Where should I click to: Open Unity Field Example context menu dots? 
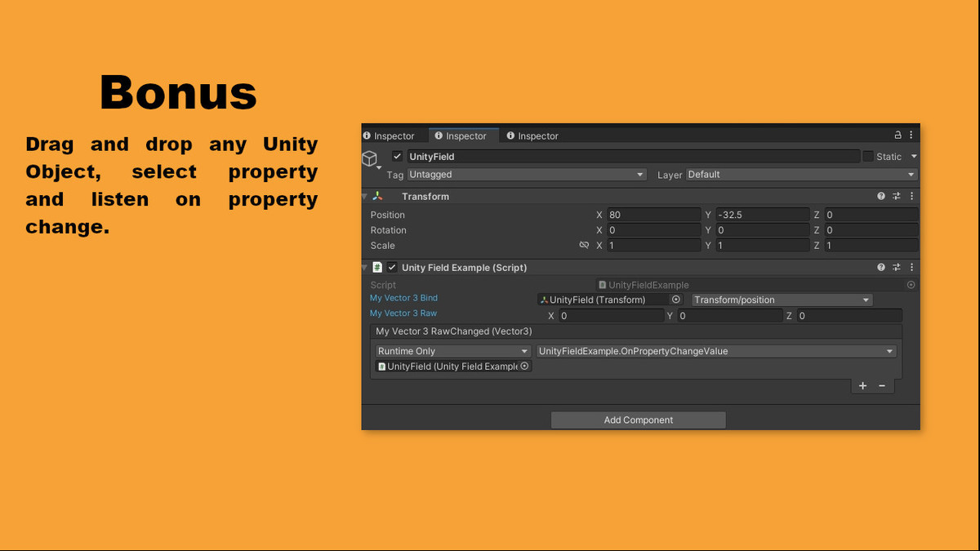(911, 267)
